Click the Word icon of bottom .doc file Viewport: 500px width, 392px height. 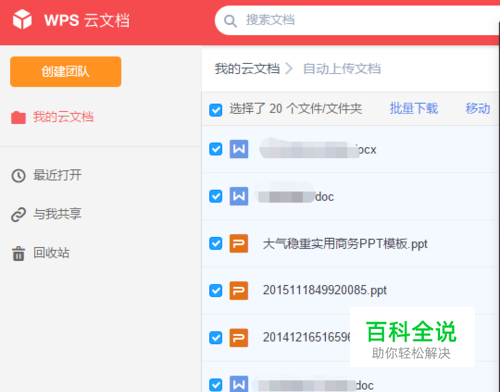[239, 384]
